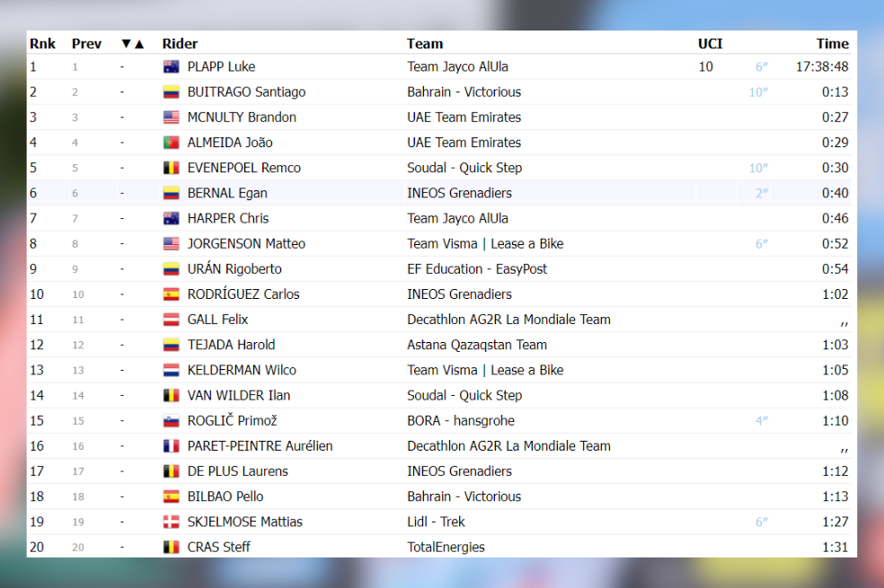
Task: Open rider page for URÁN Rigoberto
Action: click(234, 269)
